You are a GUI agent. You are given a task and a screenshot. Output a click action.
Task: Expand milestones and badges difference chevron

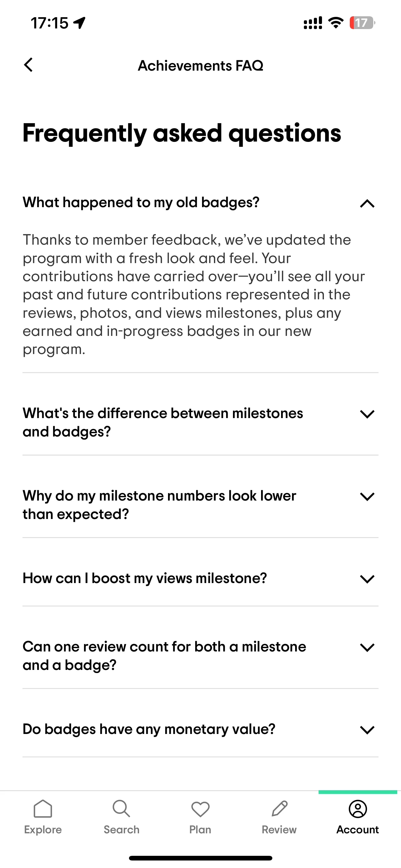(x=367, y=414)
